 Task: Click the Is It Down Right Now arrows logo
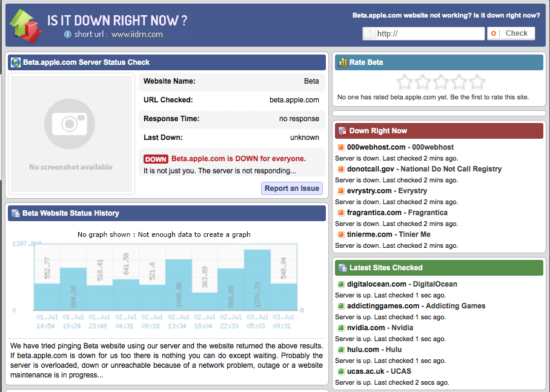25,25
